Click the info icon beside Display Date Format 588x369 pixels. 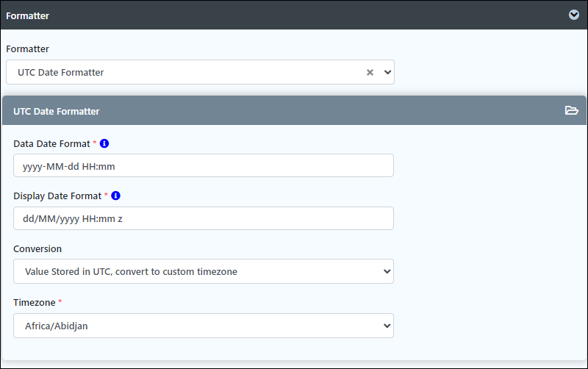click(116, 196)
